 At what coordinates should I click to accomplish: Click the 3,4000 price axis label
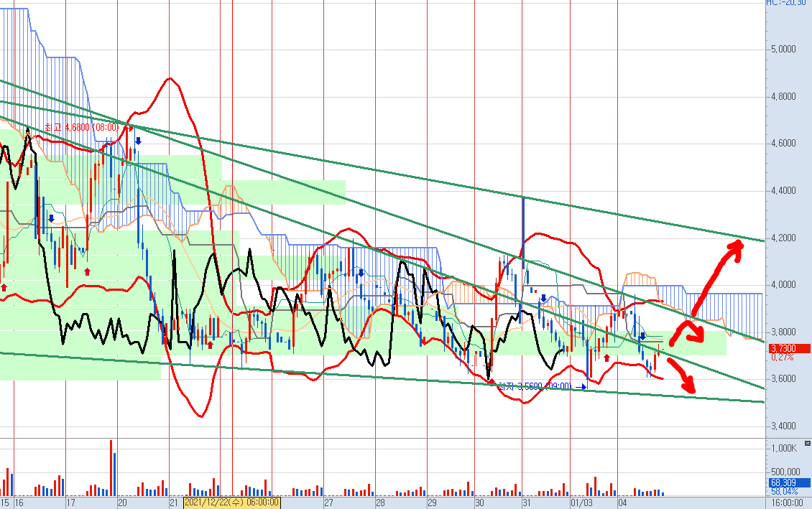[x=783, y=426]
